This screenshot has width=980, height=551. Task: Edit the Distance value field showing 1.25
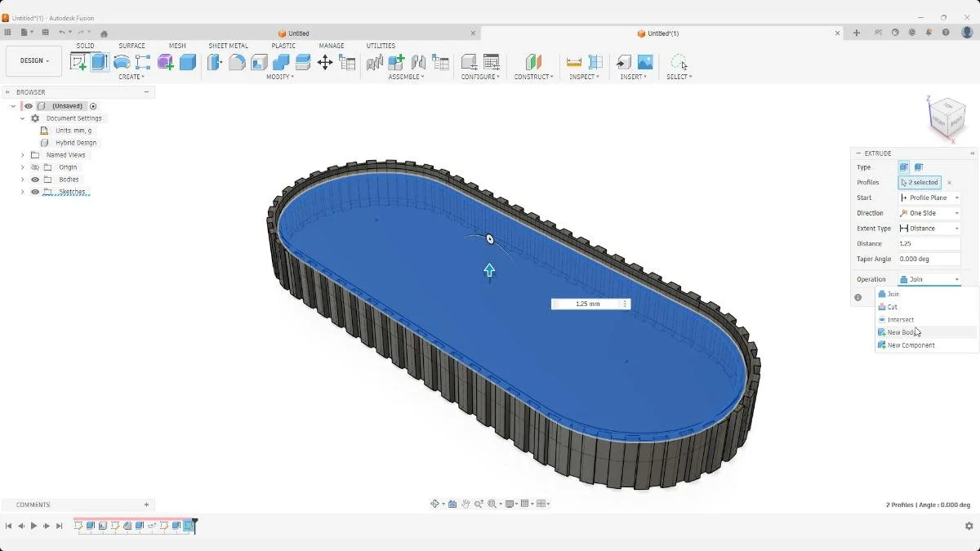pos(929,243)
